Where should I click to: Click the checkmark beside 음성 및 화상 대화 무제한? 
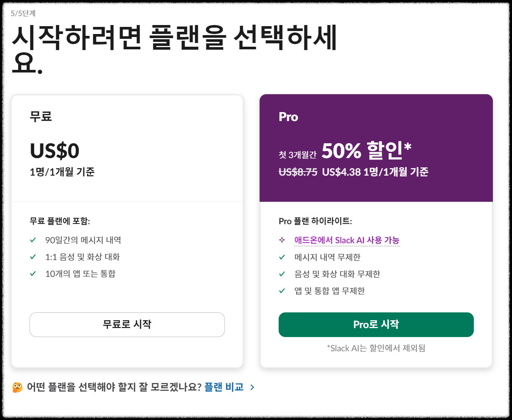pyautogui.click(x=281, y=274)
